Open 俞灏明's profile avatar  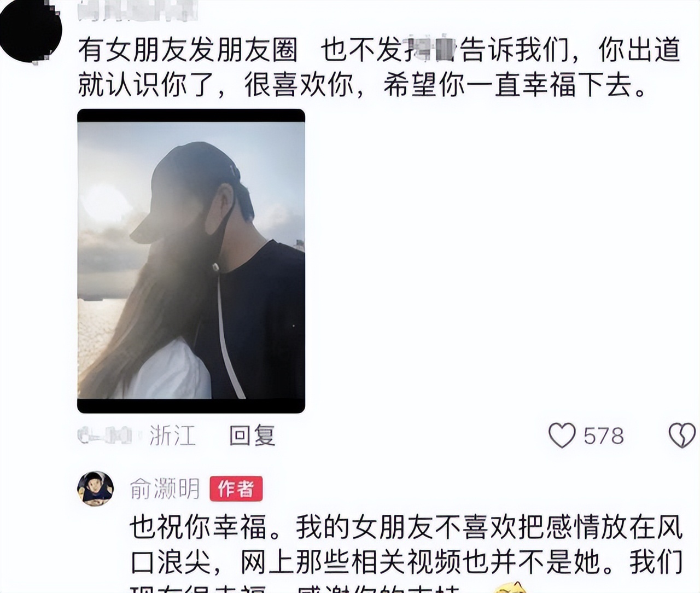coord(95,489)
